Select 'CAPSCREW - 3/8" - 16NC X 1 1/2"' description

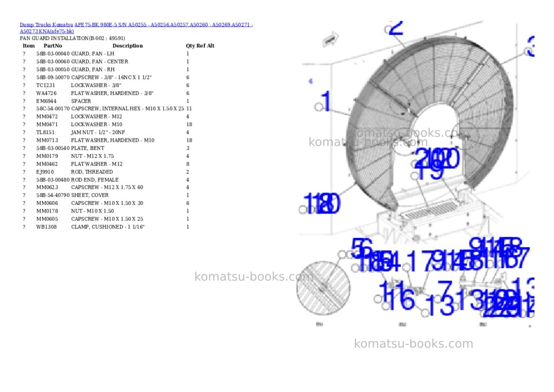pyautogui.click(x=111, y=77)
